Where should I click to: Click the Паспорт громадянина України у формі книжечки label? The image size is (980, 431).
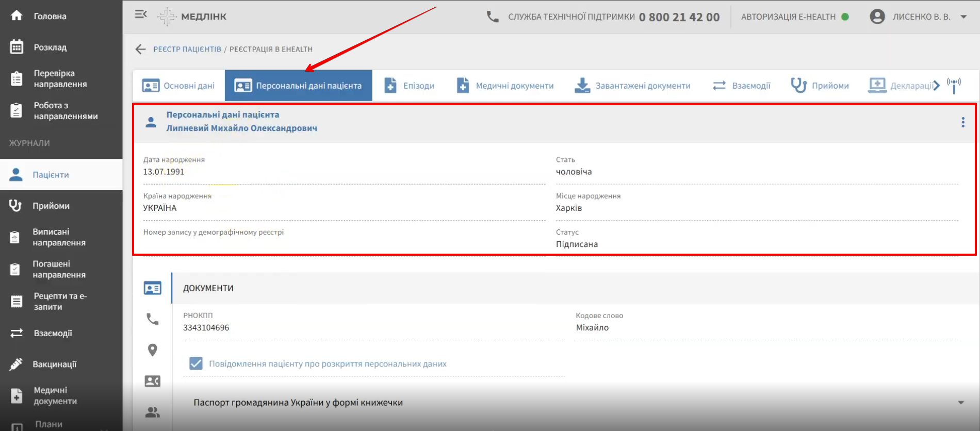298,403
